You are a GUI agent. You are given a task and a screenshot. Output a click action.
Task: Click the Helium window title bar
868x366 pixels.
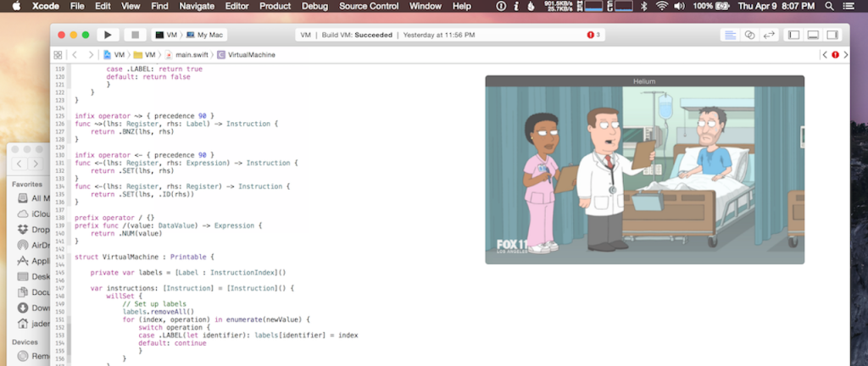pos(644,80)
